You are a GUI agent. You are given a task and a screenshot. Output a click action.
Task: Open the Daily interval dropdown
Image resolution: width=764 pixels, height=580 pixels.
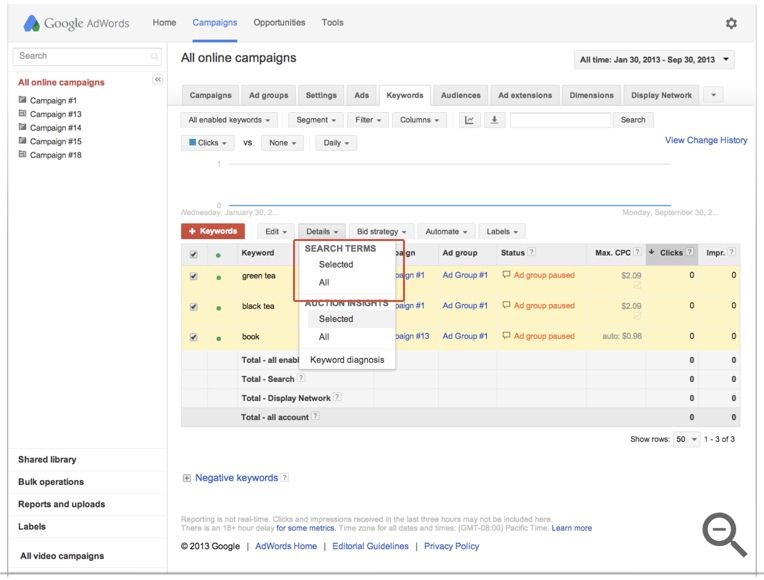336,143
